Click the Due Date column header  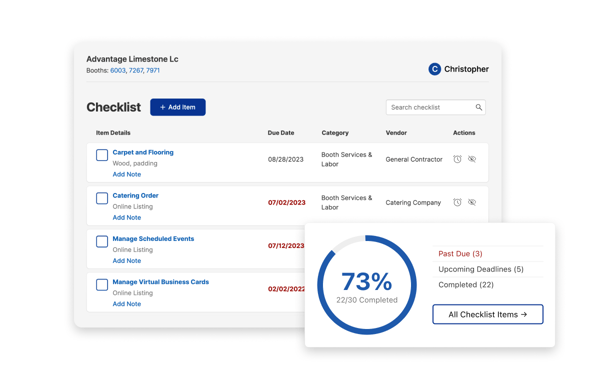pos(281,133)
